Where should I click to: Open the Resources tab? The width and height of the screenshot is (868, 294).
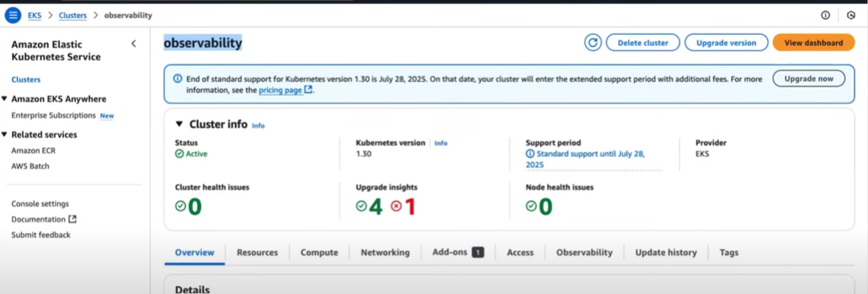(257, 253)
